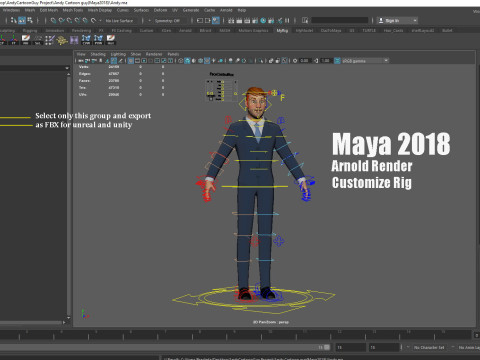The image size is (480, 360).
Task: Select by hierarchy mode icon
Action: pyautogui.click(x=13, y=21)
